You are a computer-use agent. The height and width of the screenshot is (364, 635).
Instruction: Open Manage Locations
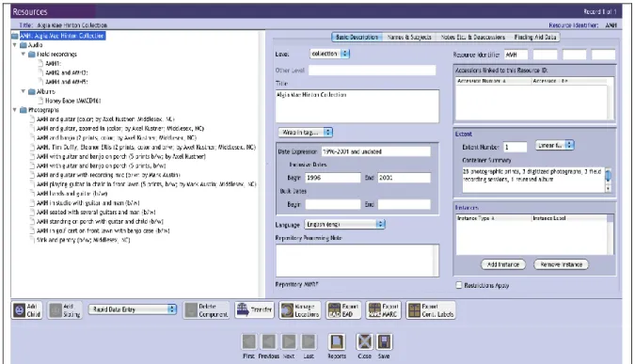[300, 310]
